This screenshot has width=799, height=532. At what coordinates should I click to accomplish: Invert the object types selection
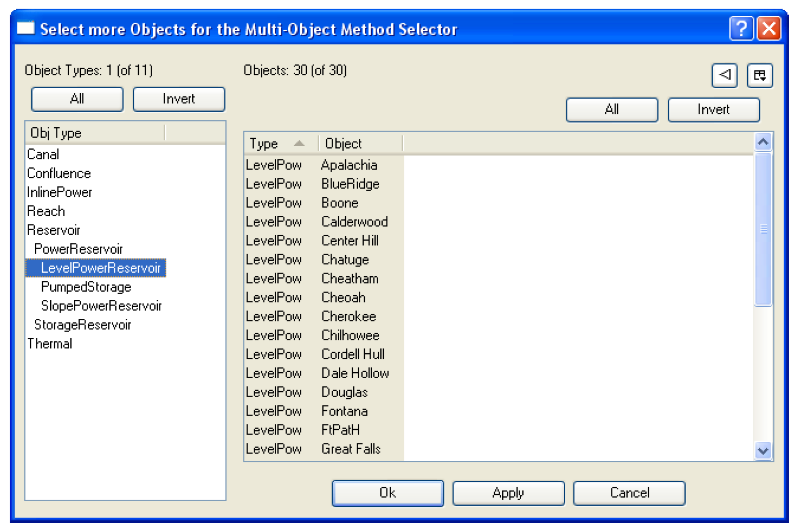tap(179, 99)
